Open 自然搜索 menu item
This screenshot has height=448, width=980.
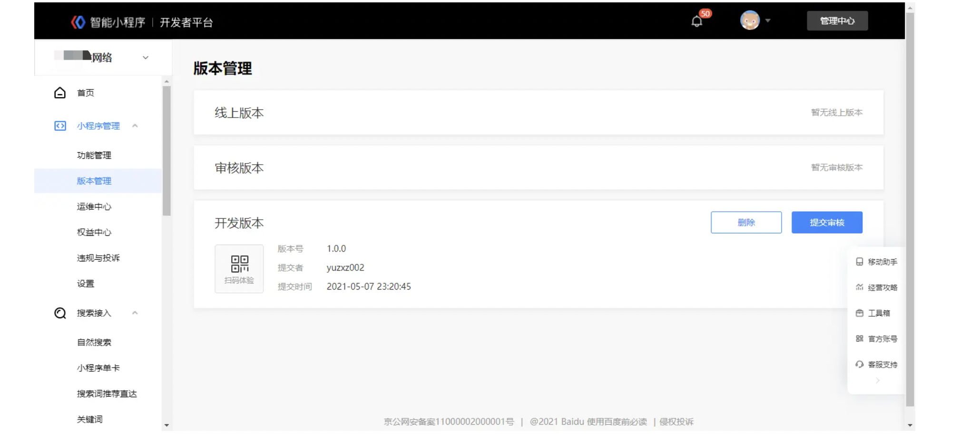tap(94, 342)
